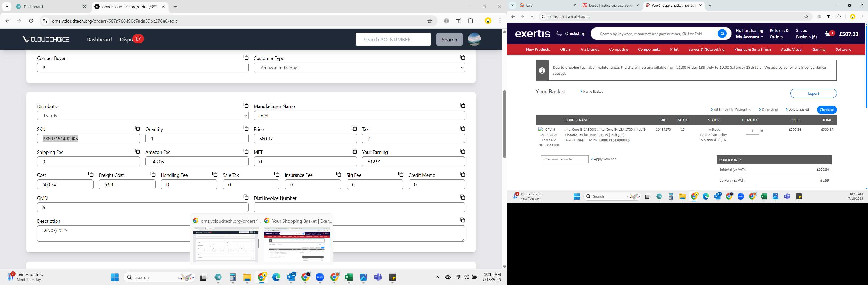Click Add basket to Favourites link
The height and width of the screenshot is (285, 868).
coord(731,110)
